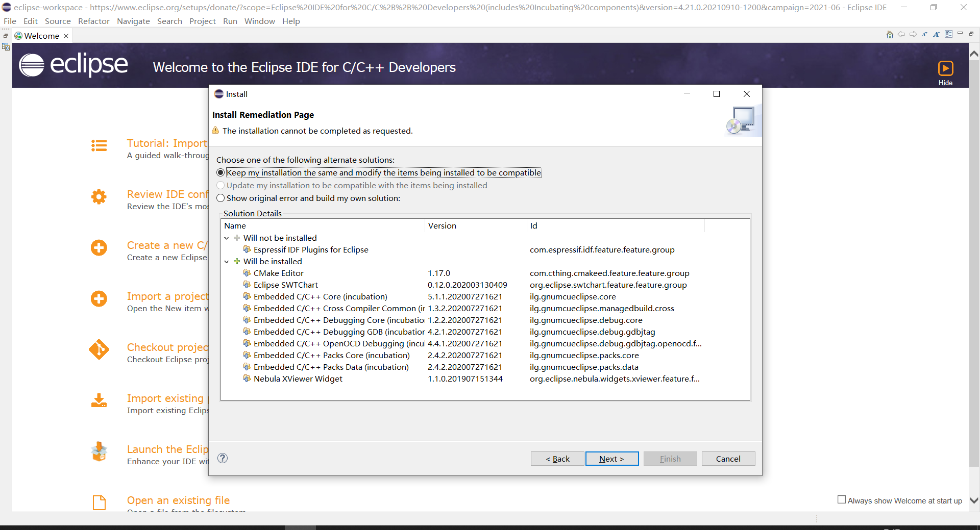Screen dimensions: 980x530
Task: Click the Back button in Install dialog
Action: coord(557,459)
